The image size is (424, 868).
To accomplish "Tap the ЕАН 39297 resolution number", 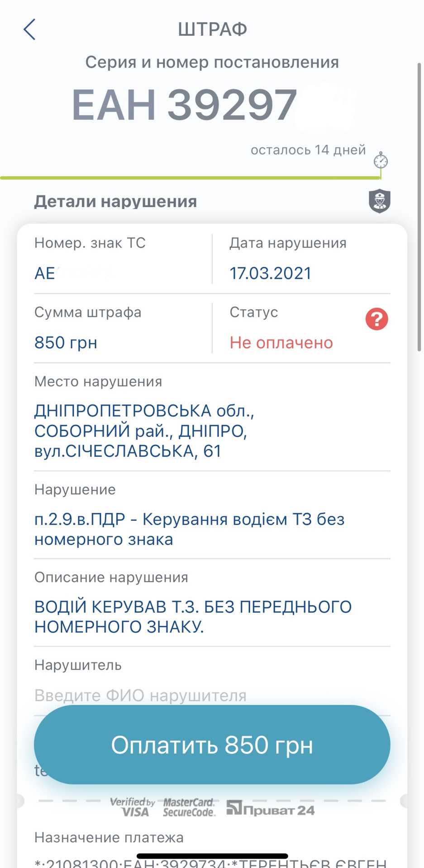I will point(185,105).
